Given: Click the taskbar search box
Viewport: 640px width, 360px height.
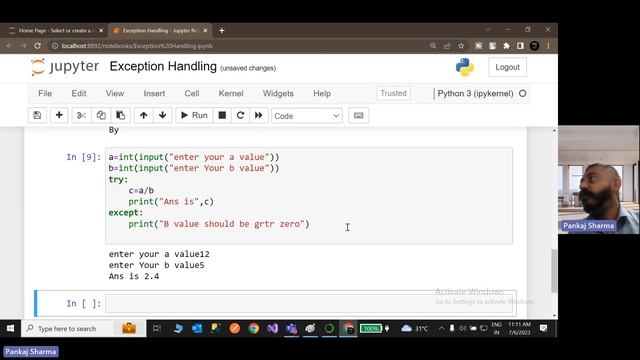Looking at the screenshot, I should 84,329.
